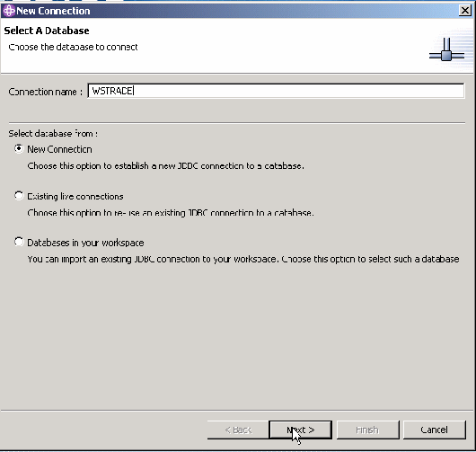Click the Existing live connections label text
This screenshot has height=452, width=476.
tap(75, 197)
